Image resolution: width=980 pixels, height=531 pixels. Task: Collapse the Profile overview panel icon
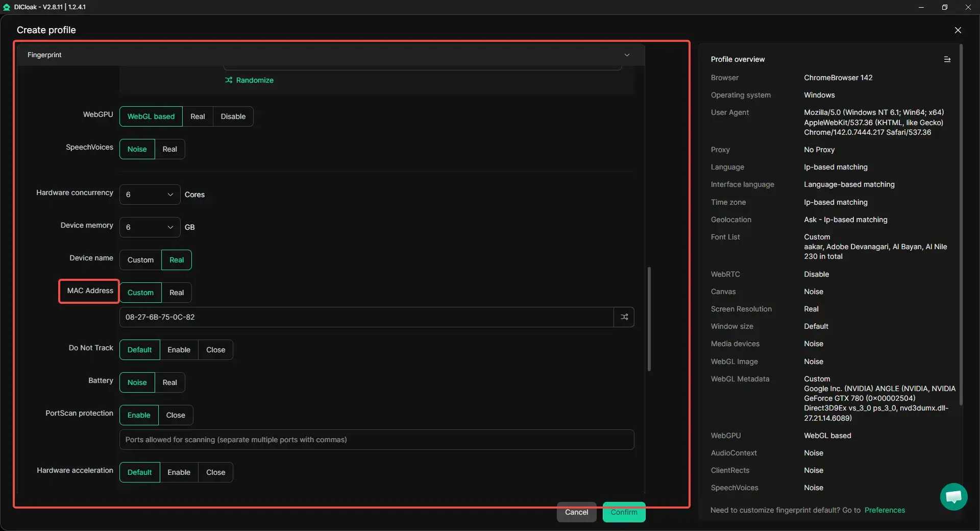[x=947, y=59]
